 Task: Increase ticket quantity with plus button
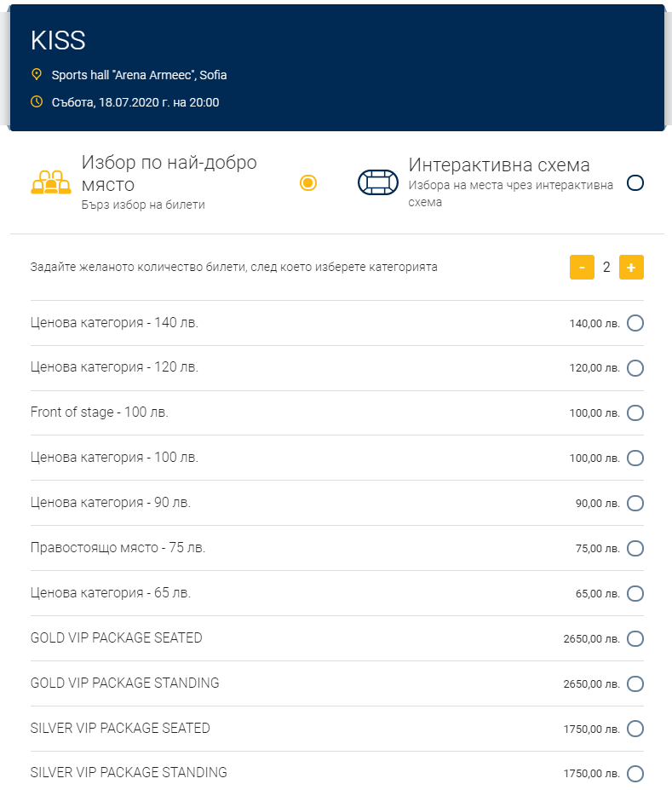click(x=631, y=267)
